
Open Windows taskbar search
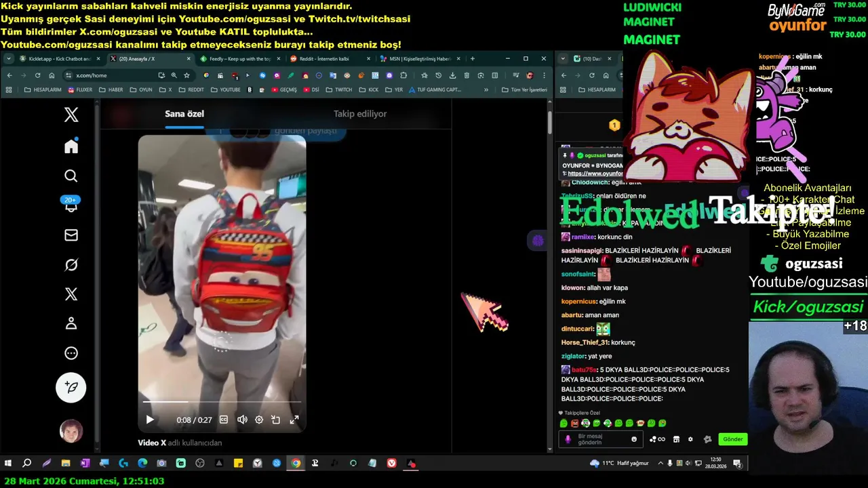tap(27, 464)
